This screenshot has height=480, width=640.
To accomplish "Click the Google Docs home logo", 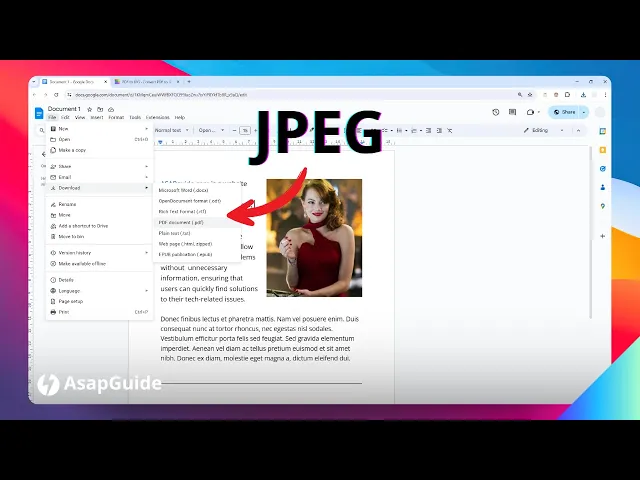I will [x=39, y=113].
